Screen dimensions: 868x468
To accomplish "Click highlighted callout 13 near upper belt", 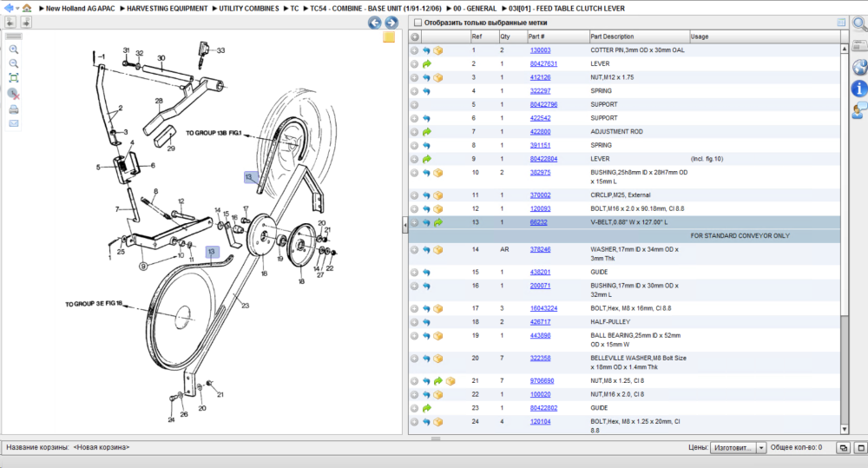I will coord(250,176).
